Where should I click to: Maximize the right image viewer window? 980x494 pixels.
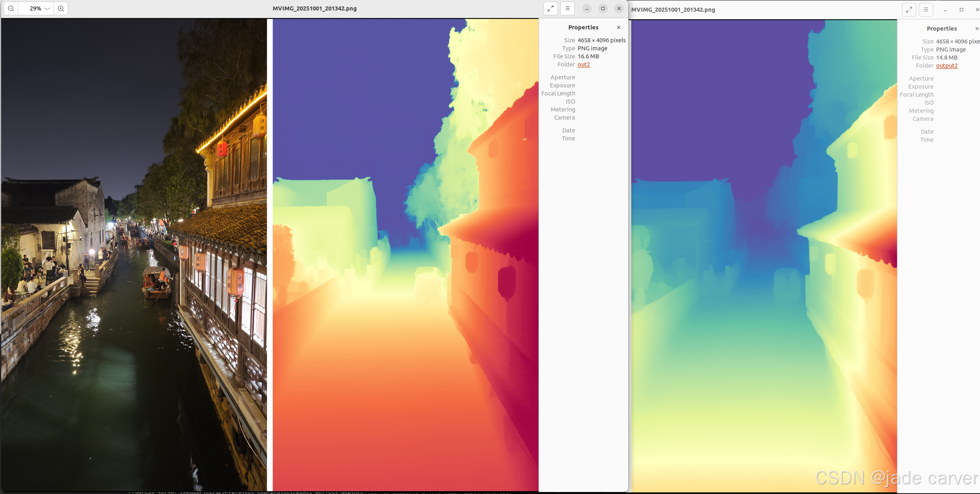click(x=961, y=10)
